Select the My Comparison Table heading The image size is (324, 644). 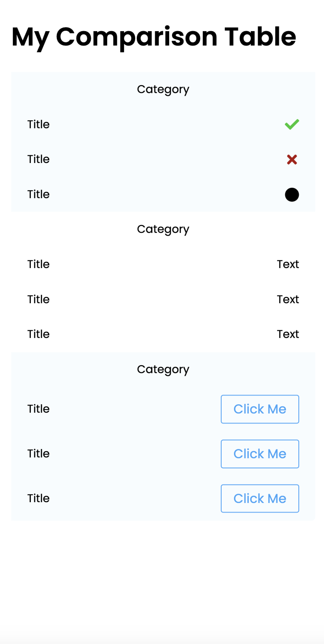pos(154,37)
